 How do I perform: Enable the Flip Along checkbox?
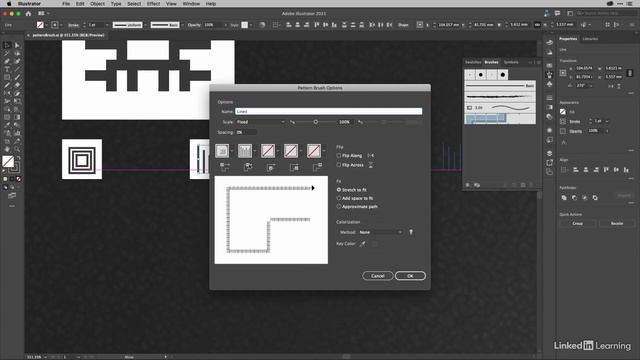(x=338, y=156)
